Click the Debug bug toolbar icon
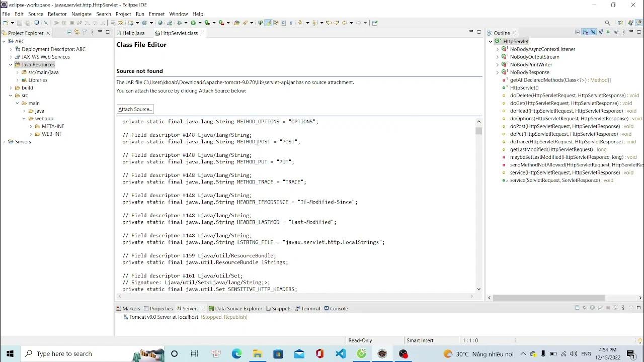Image resolution: width=644 pixels, height=362 pixels. coord(179,23)
